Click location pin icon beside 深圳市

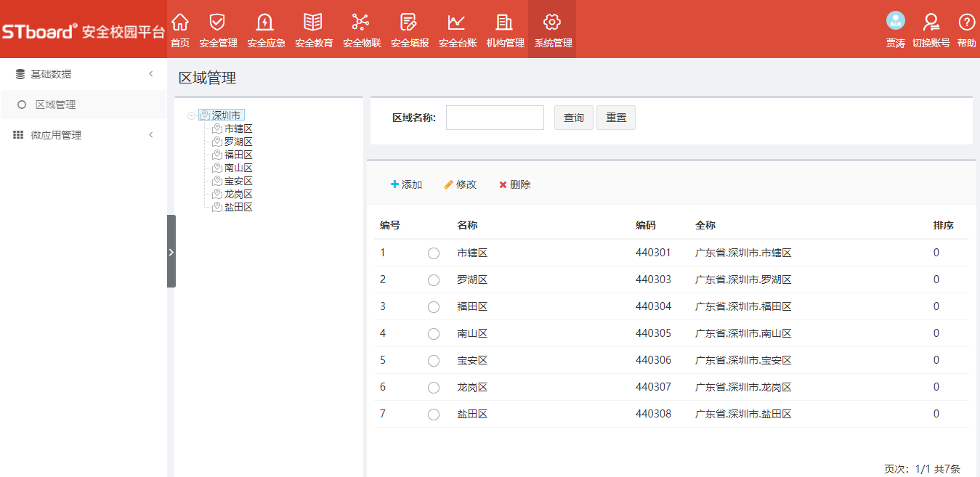(204, 115)
